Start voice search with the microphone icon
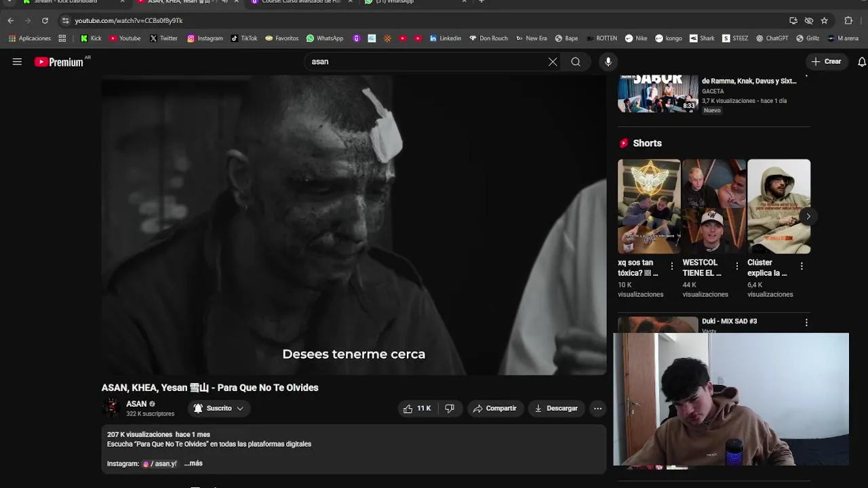Image resolution: width=868 pixels, height=488 pixels. click(608, 62)
